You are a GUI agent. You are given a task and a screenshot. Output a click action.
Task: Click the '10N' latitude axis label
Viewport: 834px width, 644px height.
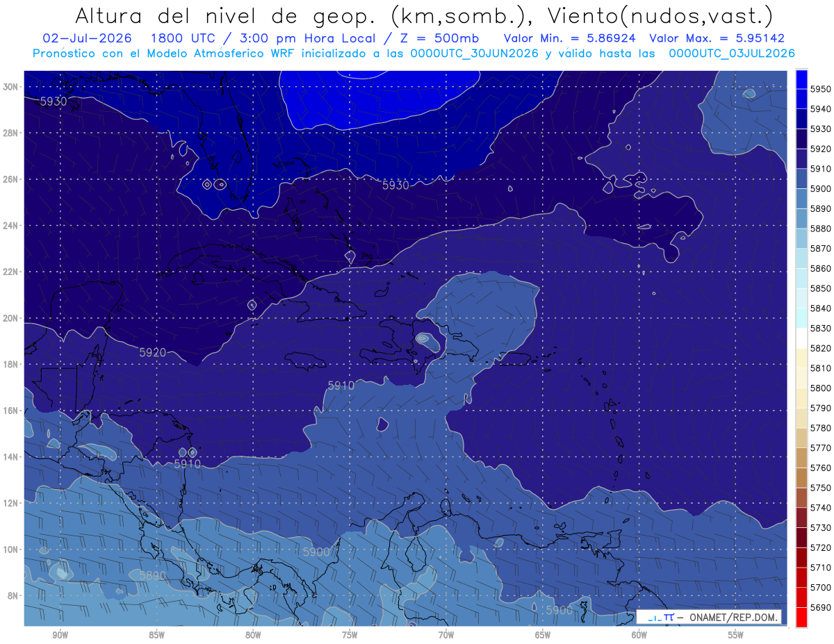[12, 549]
